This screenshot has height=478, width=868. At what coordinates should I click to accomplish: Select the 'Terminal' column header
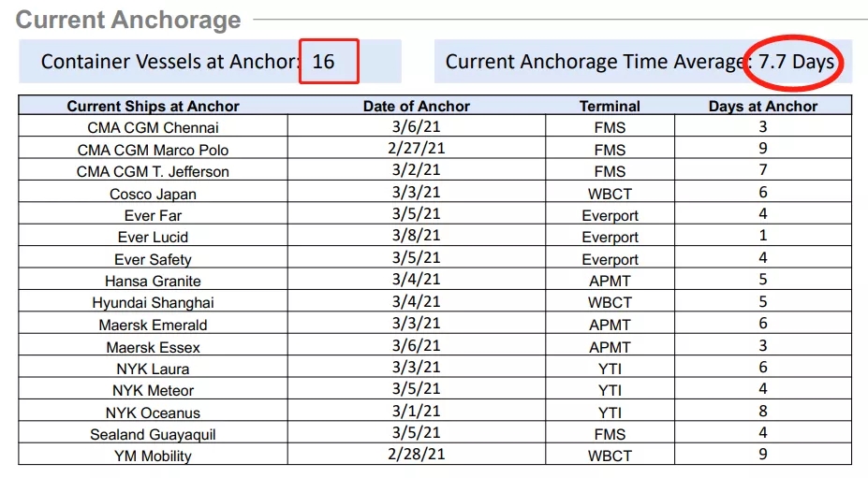coord(610,106)
